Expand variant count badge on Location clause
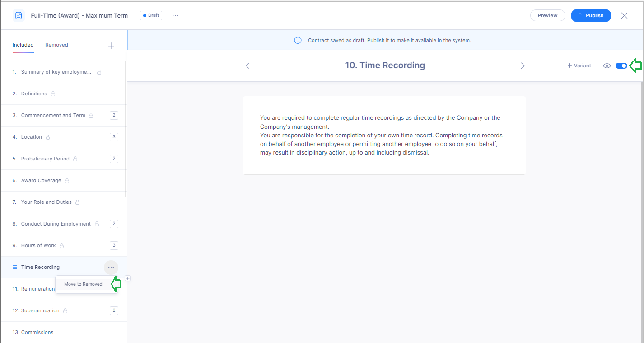Screen dimensions: 644x343 [114, 137]
